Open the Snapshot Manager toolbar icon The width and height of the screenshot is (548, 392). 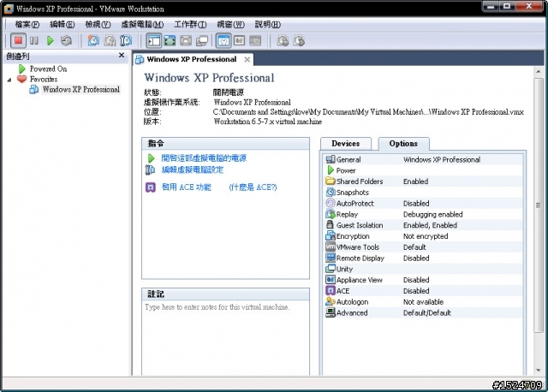pos(126,41)
